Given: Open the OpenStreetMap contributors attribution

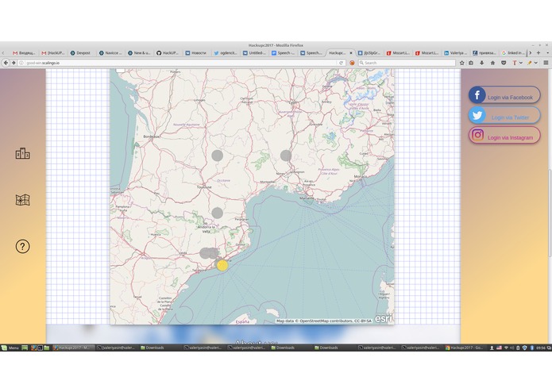Looking at the screenshot, I should tap(323, 321).
